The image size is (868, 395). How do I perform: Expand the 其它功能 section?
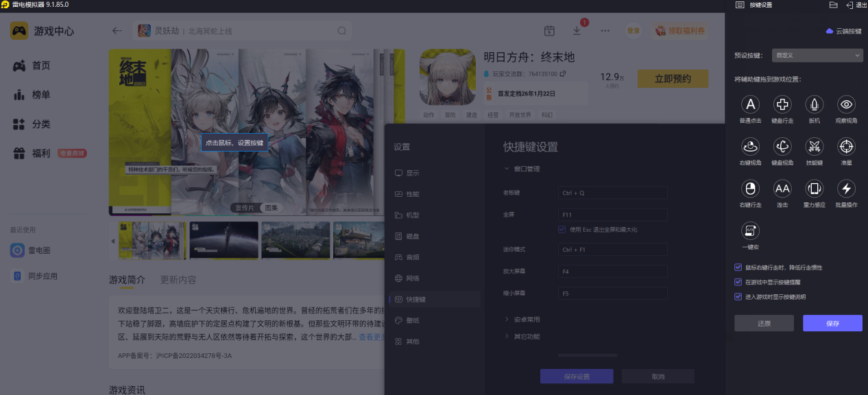[522, 337]
